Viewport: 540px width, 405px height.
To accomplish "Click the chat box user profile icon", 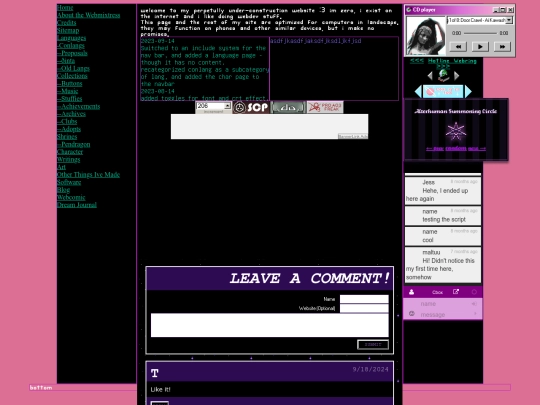I will coord(412,292).
